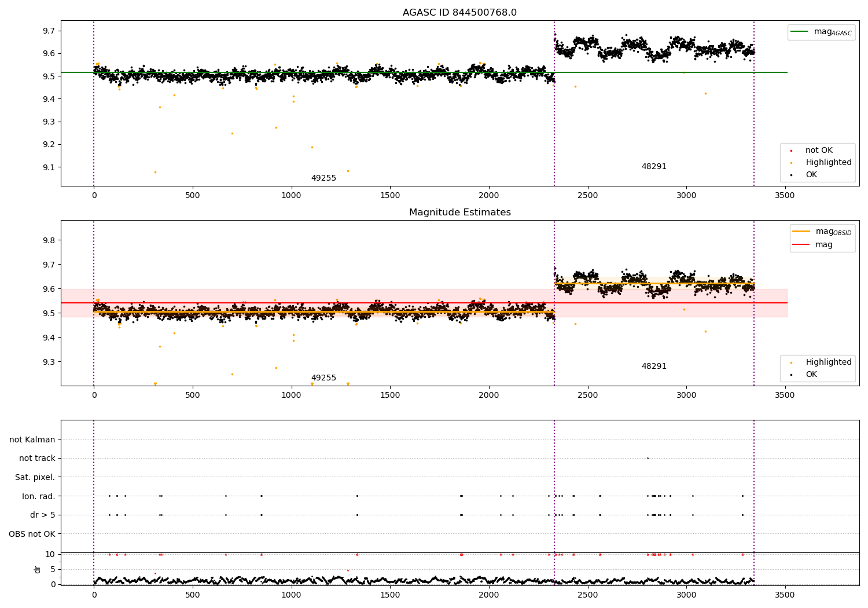Click y-tick '9.3' on Magnitude Estimates plot

(x=48, y=362)
